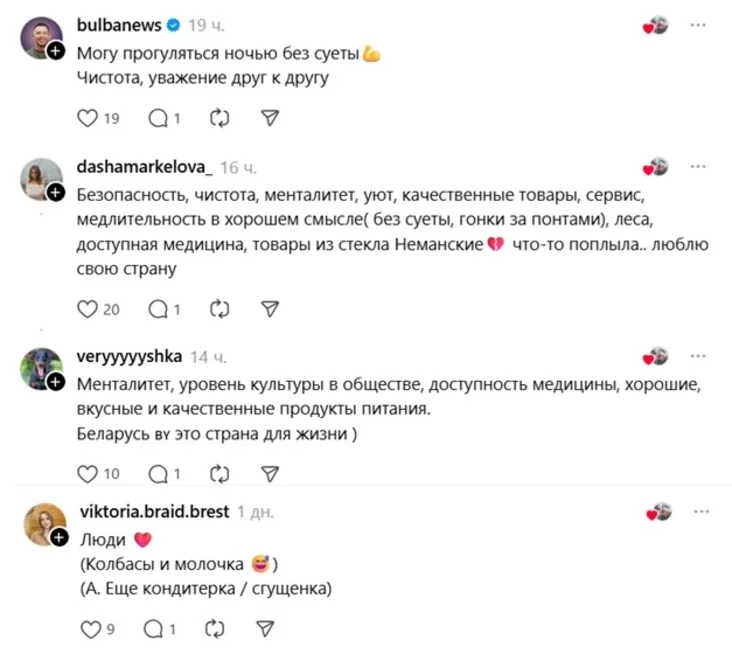Share viktoria.braid.brest's post
Viewport: 732px width, 654px height.
tap(265, 629)
